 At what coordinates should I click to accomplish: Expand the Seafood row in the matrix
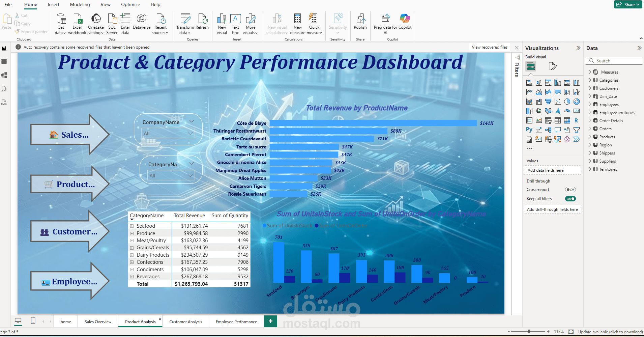132,226
